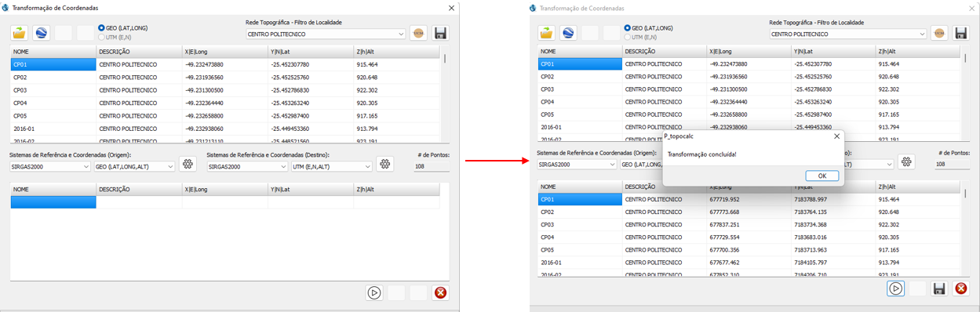Image resolution: width=980 pixels, height=312 pixels.
Task: Click cell 7183683.016 in right window results
Action: (833, 237)
